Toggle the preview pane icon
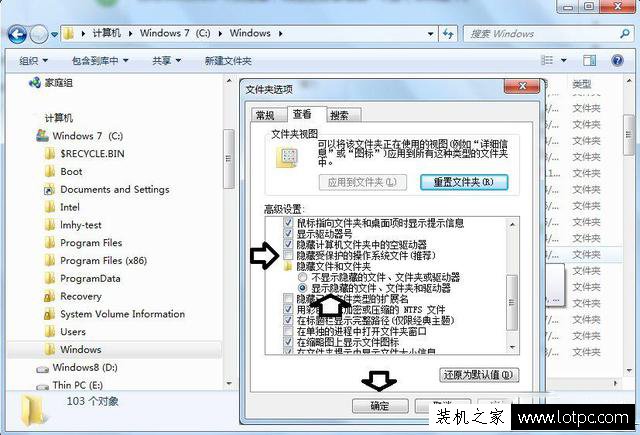 [589, 60]
